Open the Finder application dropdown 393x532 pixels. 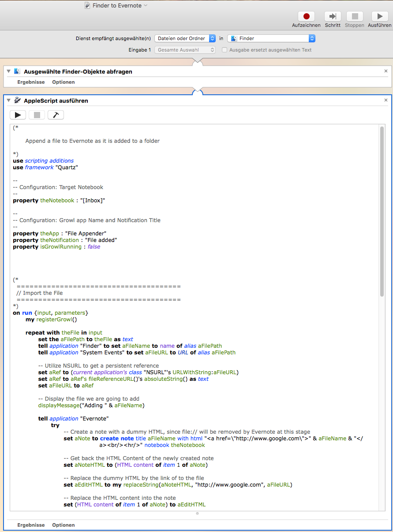point(271,38)
